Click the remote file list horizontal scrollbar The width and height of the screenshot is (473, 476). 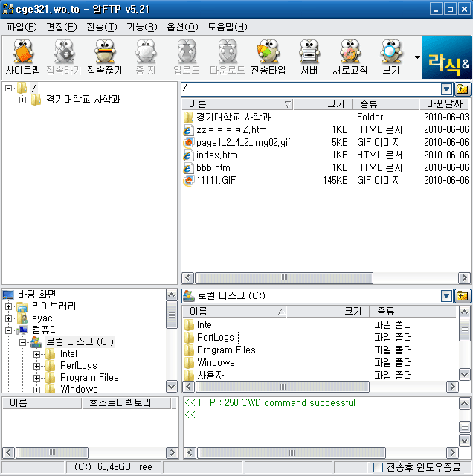click(x=320, y=277)
